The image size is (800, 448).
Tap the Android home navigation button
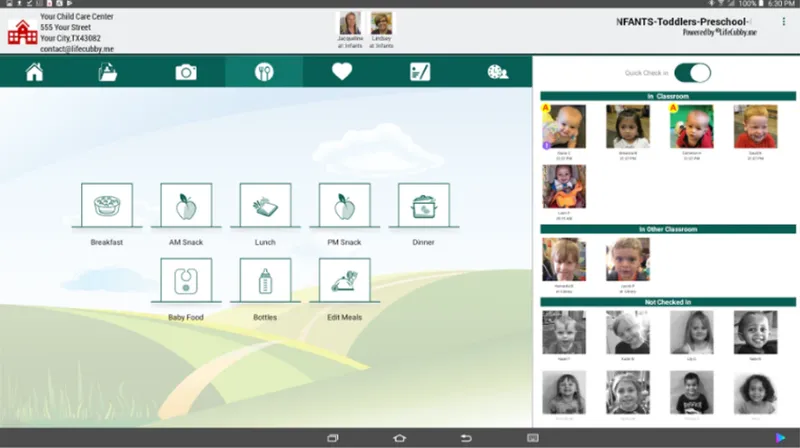(x=399, y=438)
